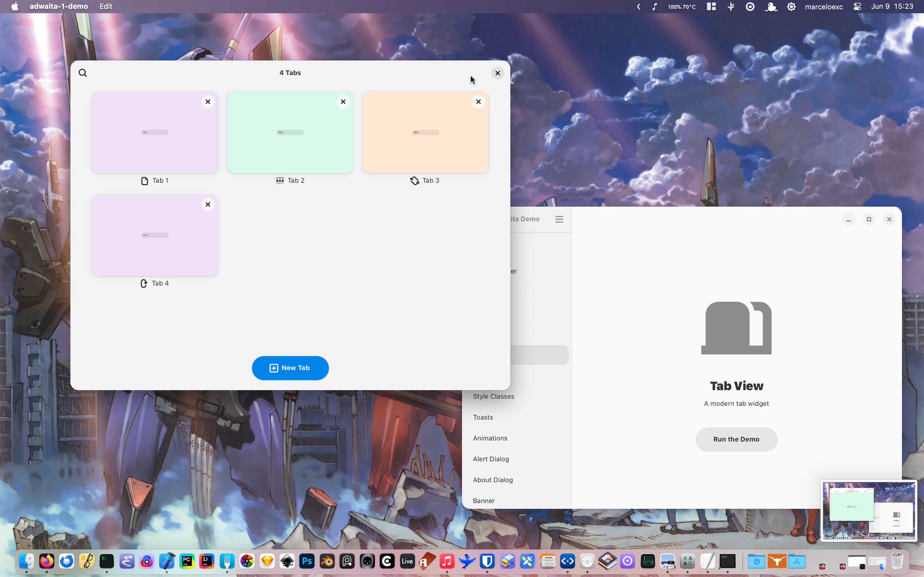The image size is (924, 577).
Task: Open Animations in Adwaita Demo sidebar
Action: [x=490, y=438]
